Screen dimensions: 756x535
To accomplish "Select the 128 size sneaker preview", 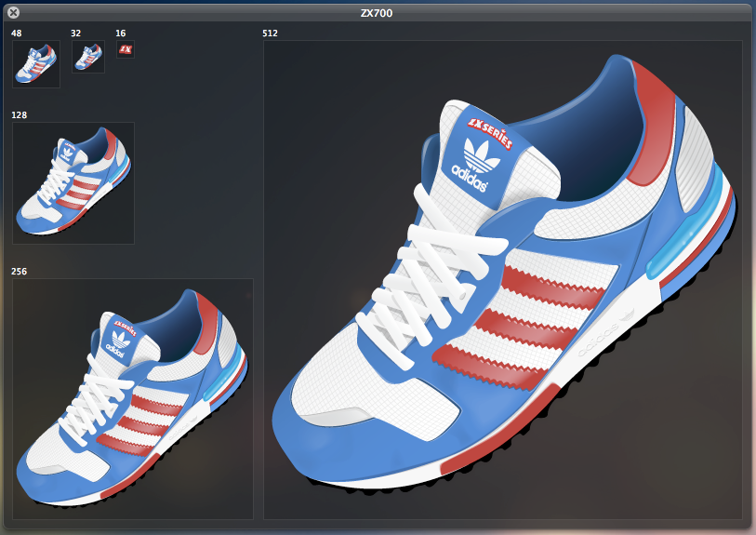I will coord(73,183).
